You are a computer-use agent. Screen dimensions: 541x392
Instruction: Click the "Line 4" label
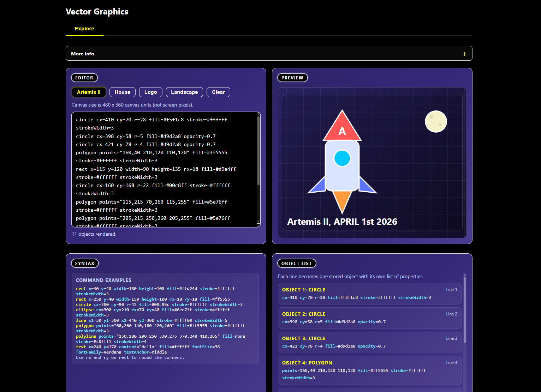click(x=451, y=363)
